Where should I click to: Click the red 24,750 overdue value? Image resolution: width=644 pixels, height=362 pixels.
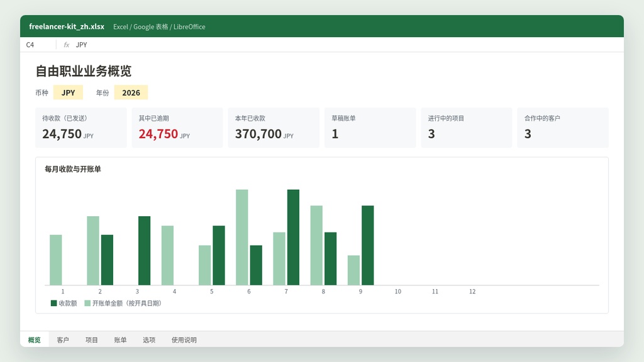[158, 134]
